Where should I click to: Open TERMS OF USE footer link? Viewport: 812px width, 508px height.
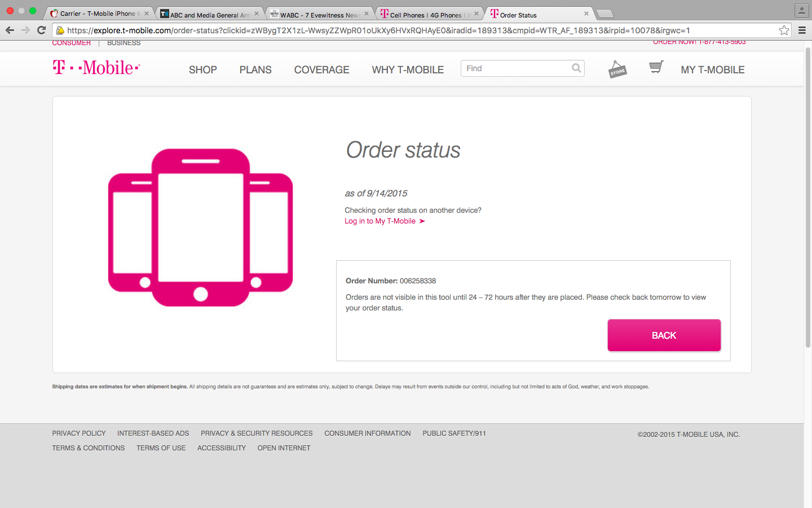click(x=161, y=448)
